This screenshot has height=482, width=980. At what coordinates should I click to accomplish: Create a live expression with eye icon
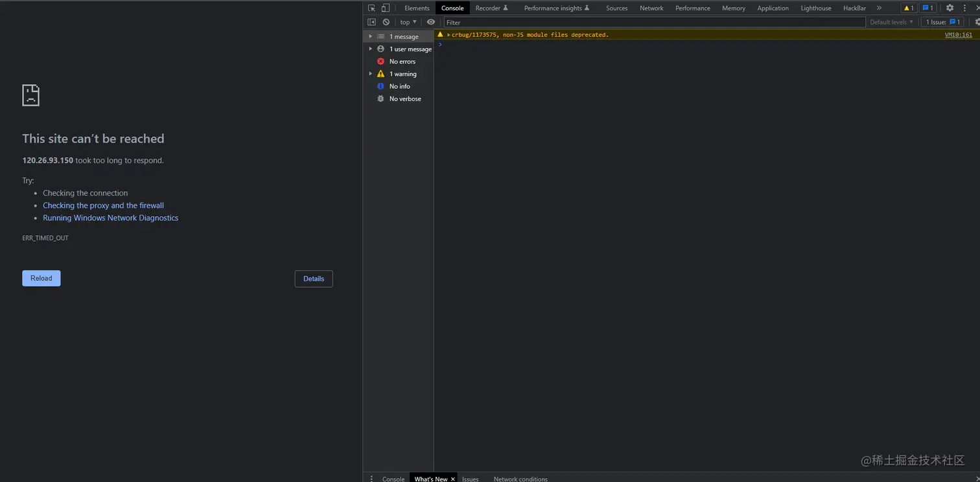[x=431, y=22]
